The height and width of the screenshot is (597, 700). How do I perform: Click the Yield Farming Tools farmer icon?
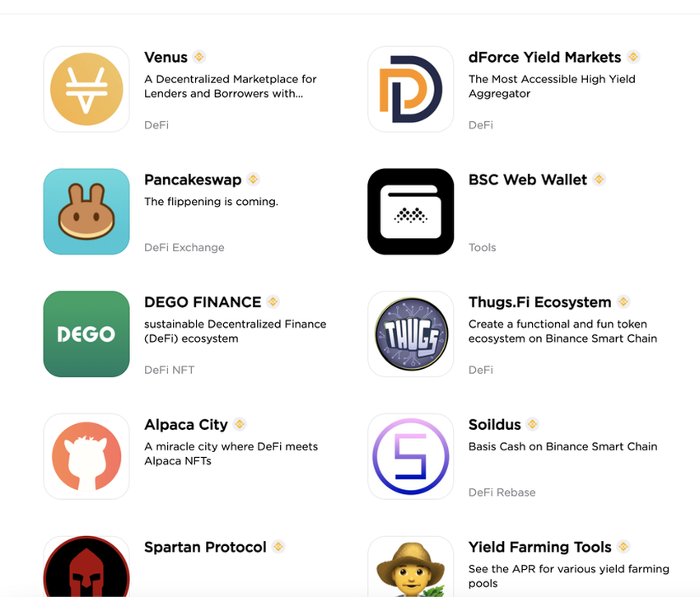(x=411, y=567)
